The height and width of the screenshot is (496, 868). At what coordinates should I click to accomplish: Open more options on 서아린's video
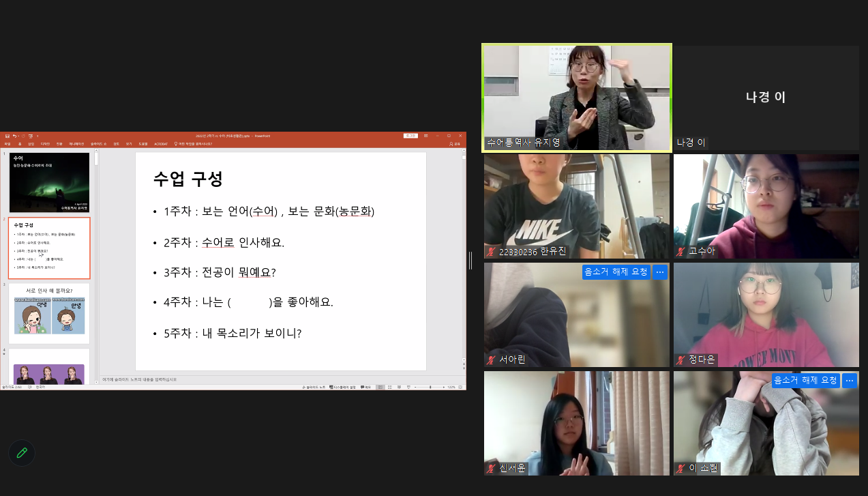tap(659, 272)
